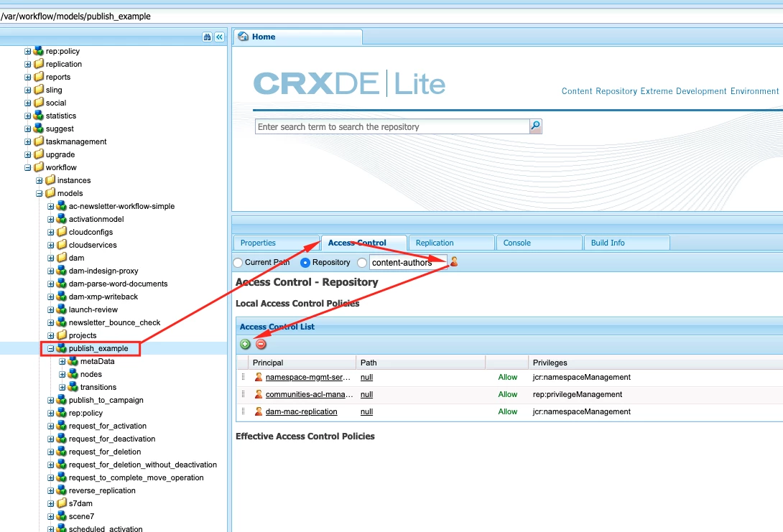Select the Home tab

pyautogui.click(x=298, y=37)
